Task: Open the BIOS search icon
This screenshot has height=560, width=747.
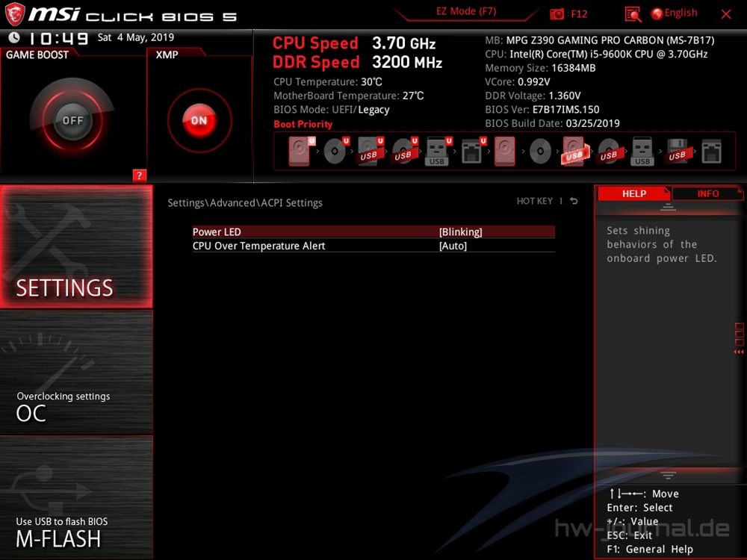Action: pyautogui.click(x=633, y=14)
